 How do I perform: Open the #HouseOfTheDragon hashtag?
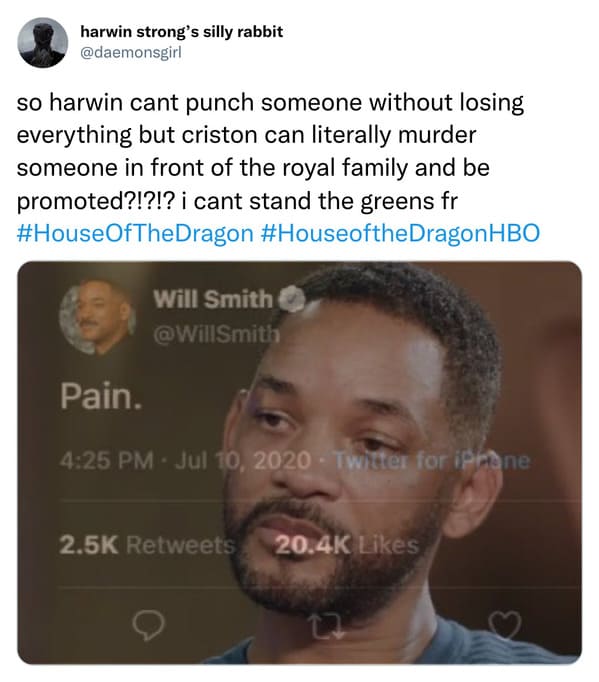(x=135, y=233)
